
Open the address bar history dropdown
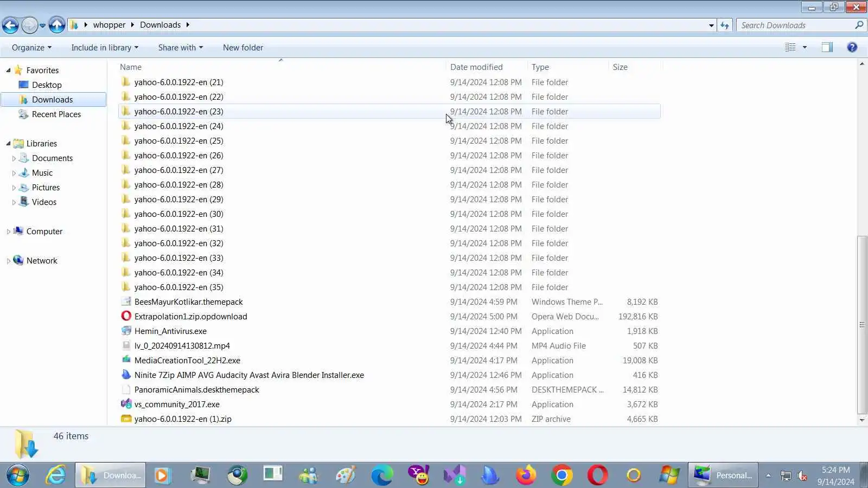(711, 25)
